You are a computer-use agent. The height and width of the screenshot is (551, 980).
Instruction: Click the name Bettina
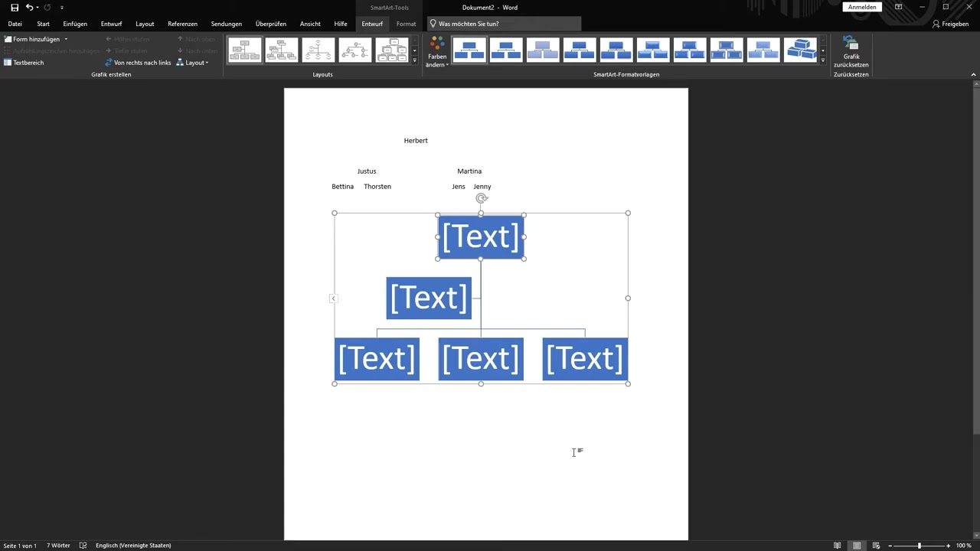(x=343, y=187)
